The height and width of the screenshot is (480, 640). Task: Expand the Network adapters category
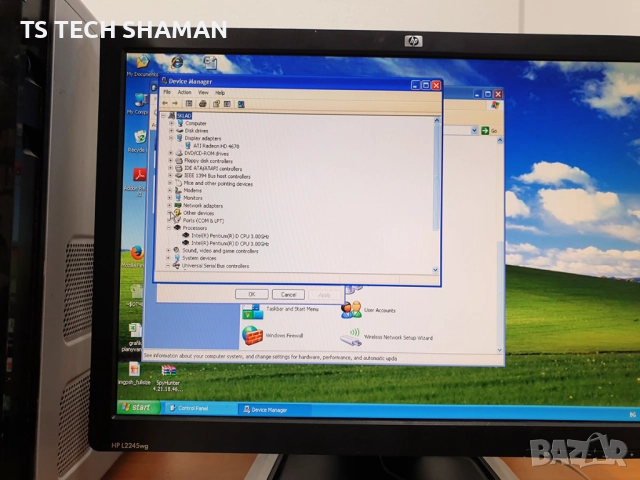coord(170,205)
